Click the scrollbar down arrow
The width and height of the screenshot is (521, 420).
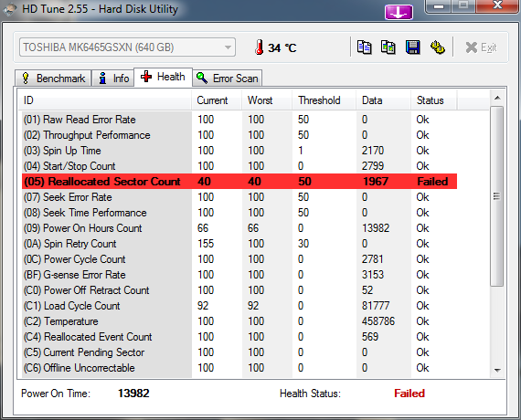(x=497, y=370)
